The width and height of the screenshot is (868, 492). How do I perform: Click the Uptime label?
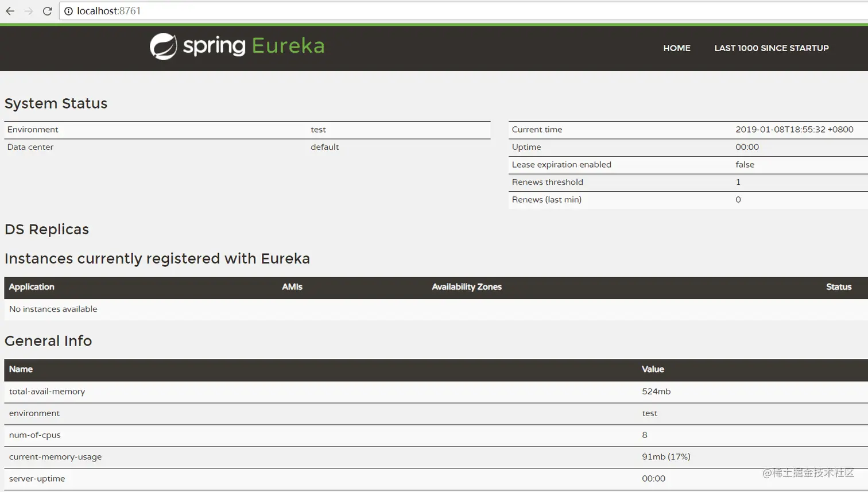click(x=526, y=147)
